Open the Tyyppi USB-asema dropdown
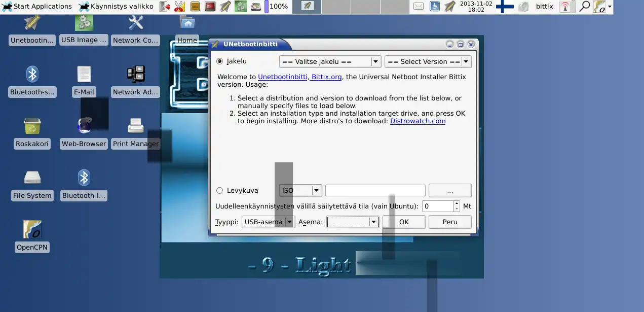 click(x=268, y=222)
